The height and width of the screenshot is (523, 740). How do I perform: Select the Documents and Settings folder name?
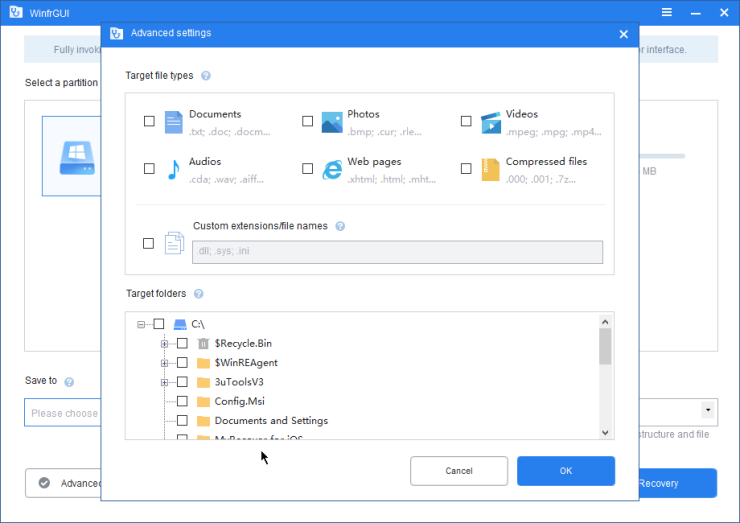click(x=271, y=421)
